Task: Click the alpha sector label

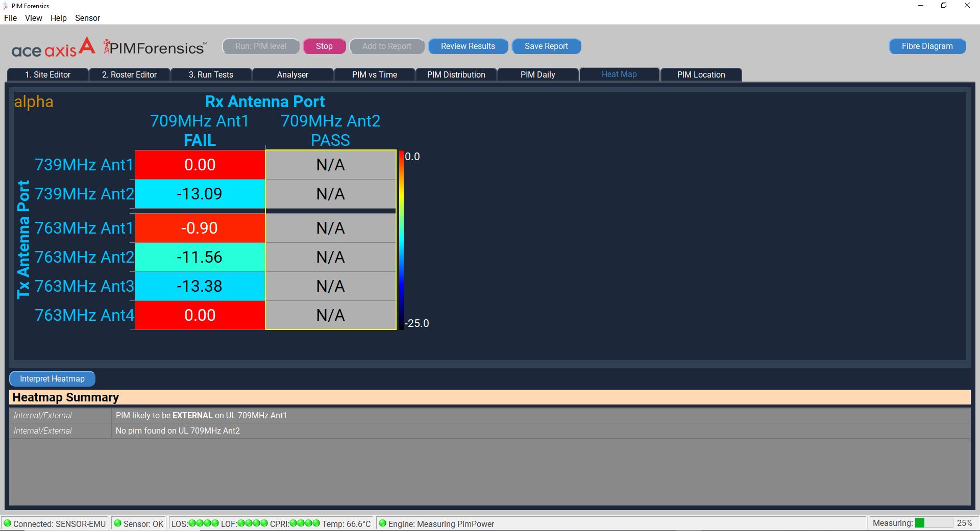Action: click(x=34, y=102)
